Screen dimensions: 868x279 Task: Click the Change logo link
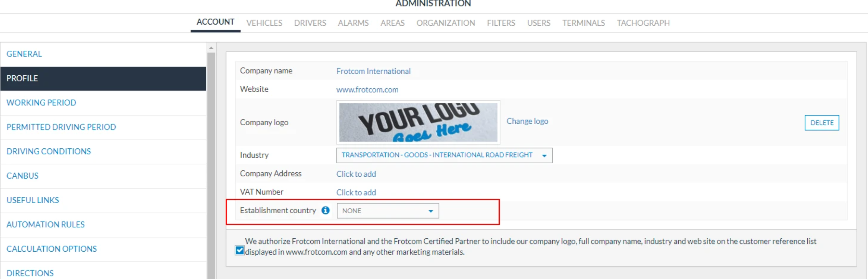(527, 121)
